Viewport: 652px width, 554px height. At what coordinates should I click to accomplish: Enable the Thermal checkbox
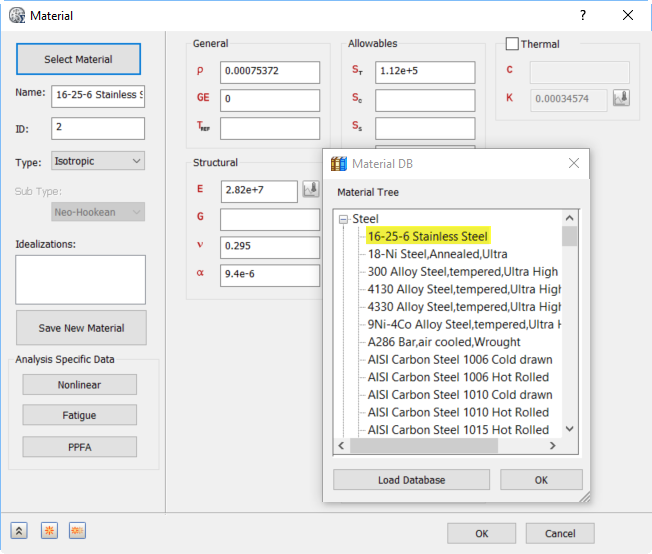click(512, 44)
